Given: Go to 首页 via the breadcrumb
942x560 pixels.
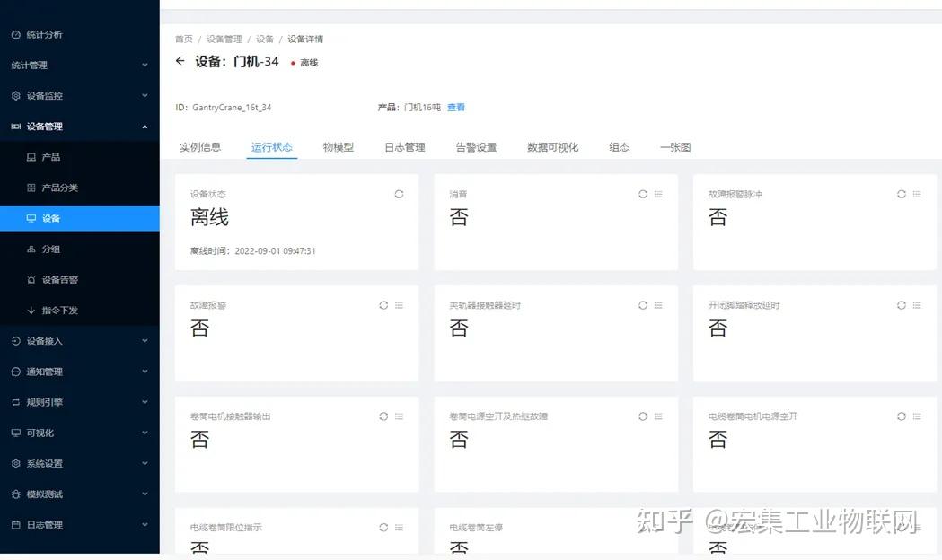Looking at the screenshot, I should pos(184,39).
